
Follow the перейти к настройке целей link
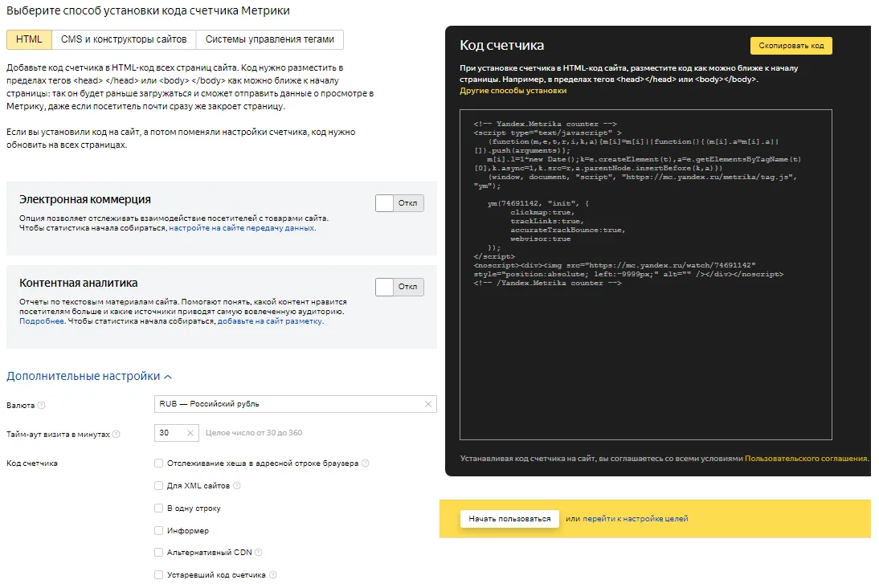click(x=635, y=519)
